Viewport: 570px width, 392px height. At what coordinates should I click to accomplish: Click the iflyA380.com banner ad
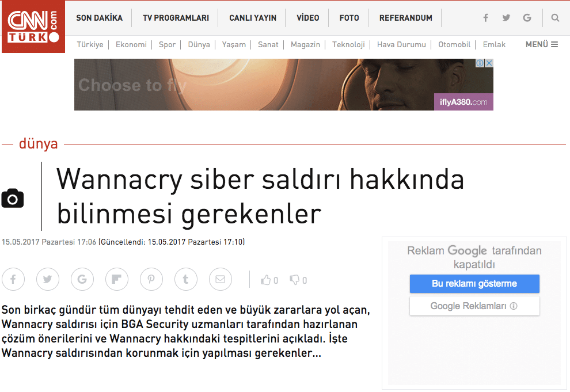point(283,85)
